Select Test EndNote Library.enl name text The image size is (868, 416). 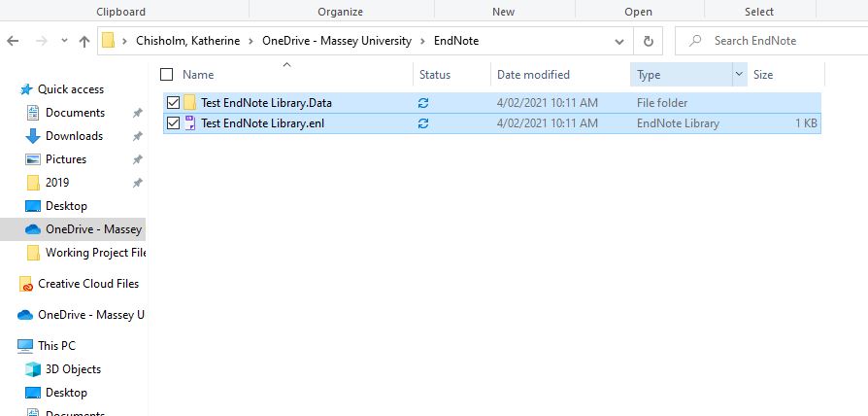pyautogui.click(x=262, y=123)
